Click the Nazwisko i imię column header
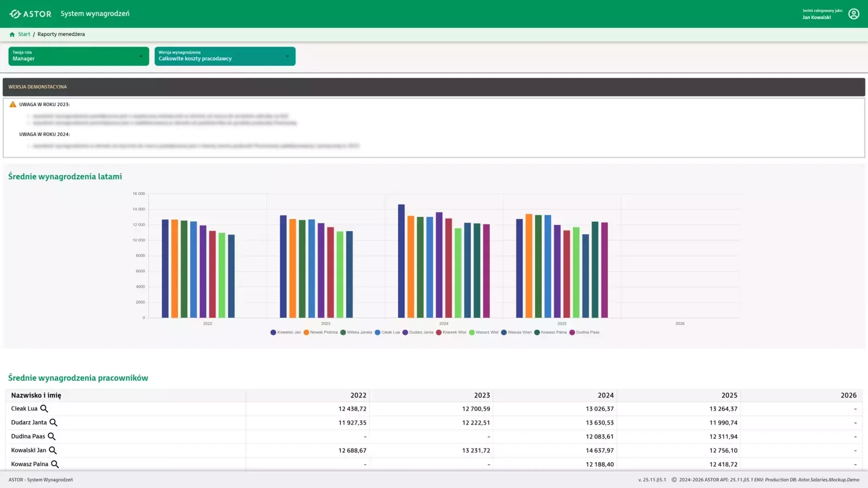This screenshot has width=868, height=488. tap(36, 395)
